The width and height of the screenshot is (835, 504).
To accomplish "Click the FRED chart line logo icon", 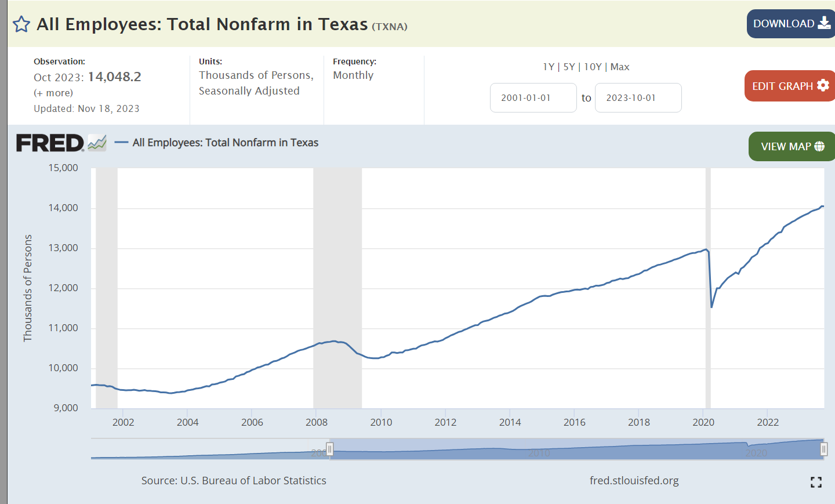I will (x=97, y=143).
